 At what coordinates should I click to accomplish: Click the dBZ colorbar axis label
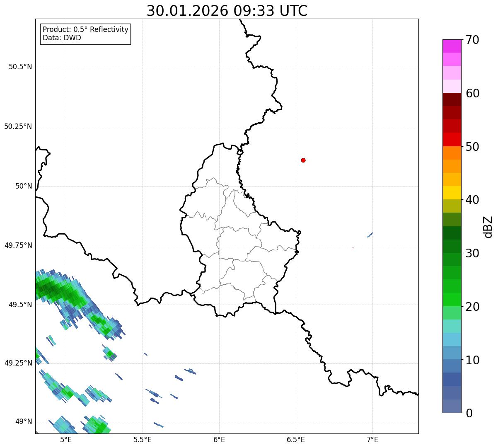pyautogui.click(x=488, y=226)
